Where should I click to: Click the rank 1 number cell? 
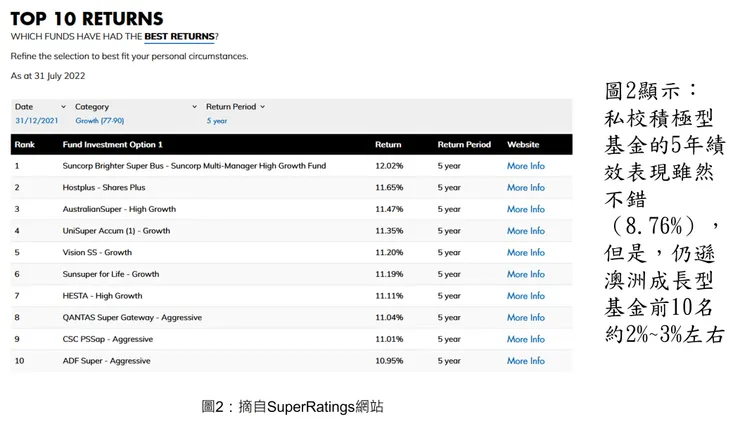(x=17, y=166)
